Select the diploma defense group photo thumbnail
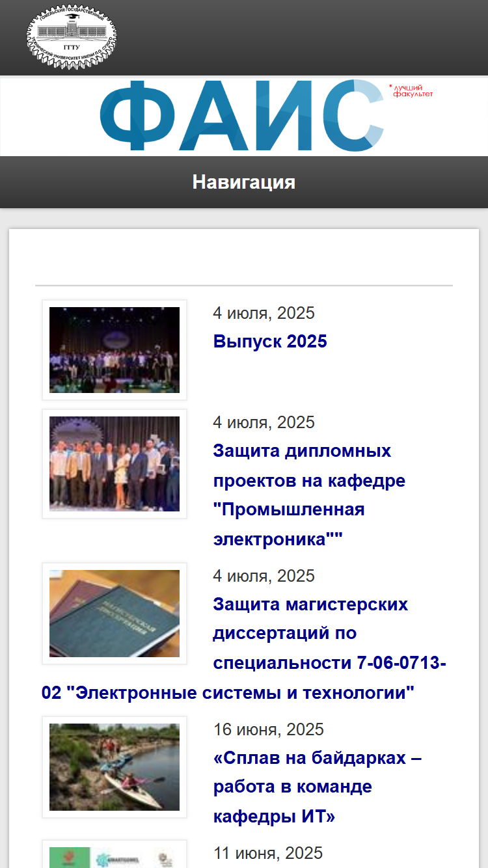This screenshot has width=488, height=868. pos(115,464)
